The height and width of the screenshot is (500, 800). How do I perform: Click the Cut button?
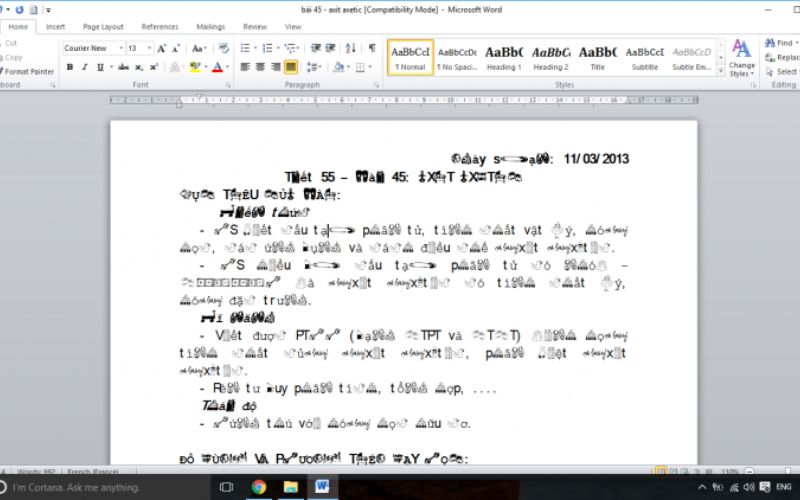click(x=9, y=43)
